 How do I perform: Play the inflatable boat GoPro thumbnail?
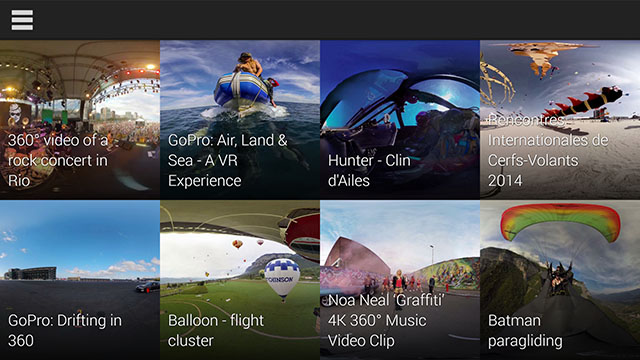coord(240,120)
